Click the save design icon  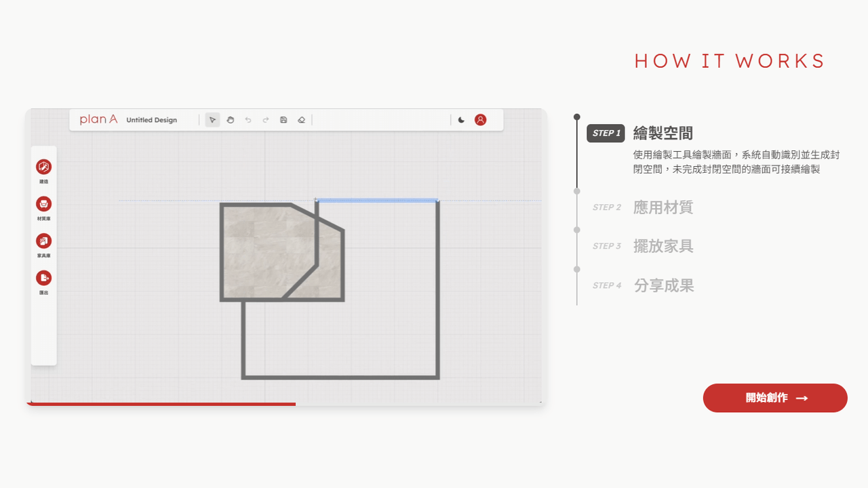point(283,119)
